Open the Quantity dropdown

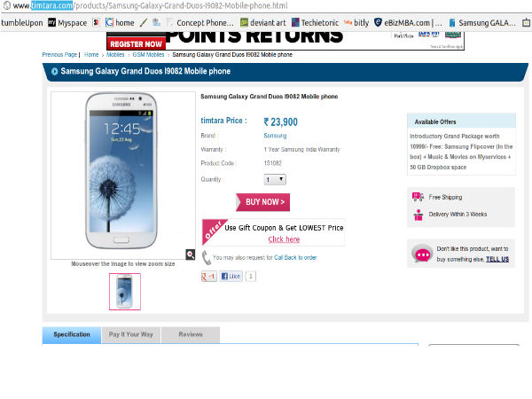275,179
